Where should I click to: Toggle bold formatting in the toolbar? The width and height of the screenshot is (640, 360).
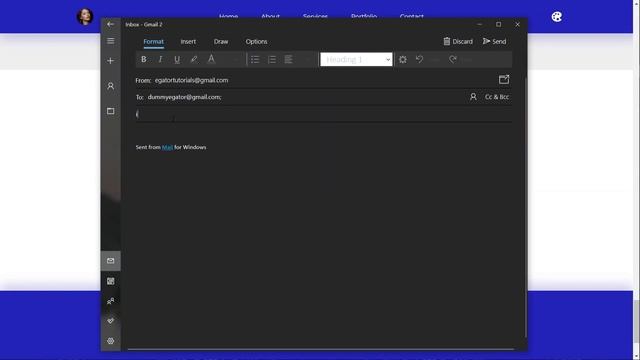coord(144,59)
